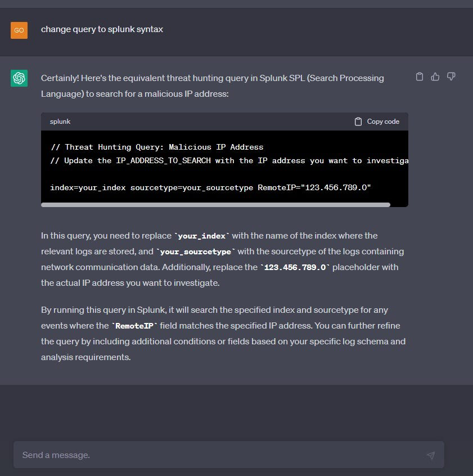
Task: Give the response a thumbs down
Action: pyautogui.click(x=451, y=77)
